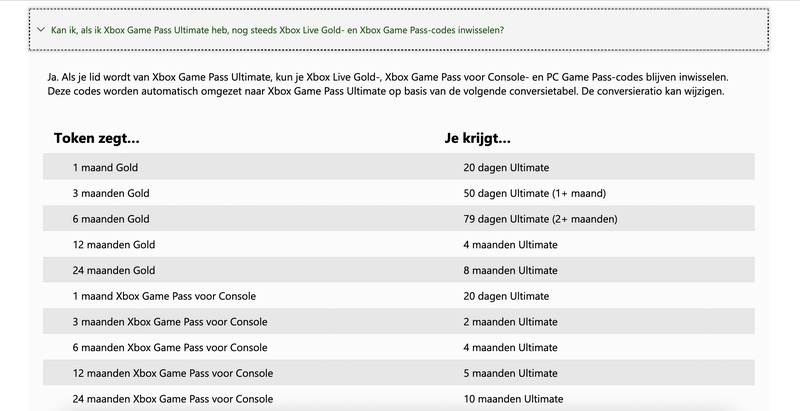800x411 pixels.
Task: Select the '3 maanden Gold' cell
Action: pos(111,193)
